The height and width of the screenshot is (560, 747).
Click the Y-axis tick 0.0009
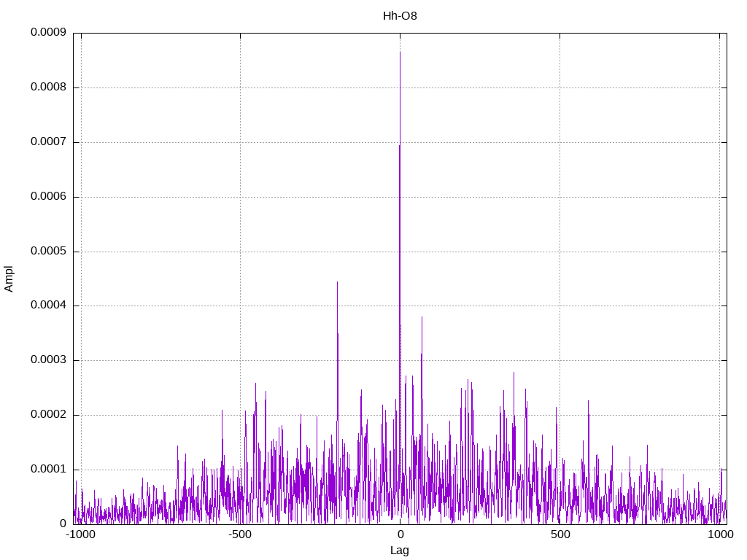pyautogui.click(x=49, y=32)
